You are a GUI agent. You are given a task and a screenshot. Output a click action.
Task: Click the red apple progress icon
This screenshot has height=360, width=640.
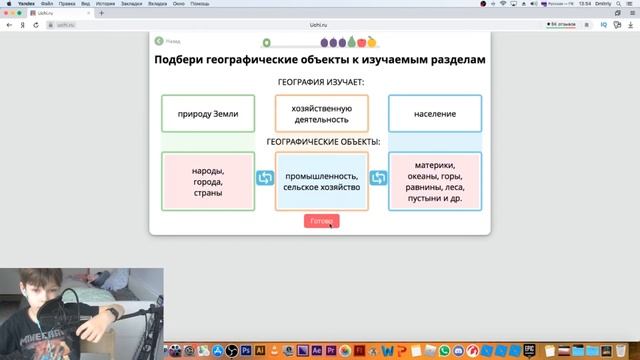[362, 42]
